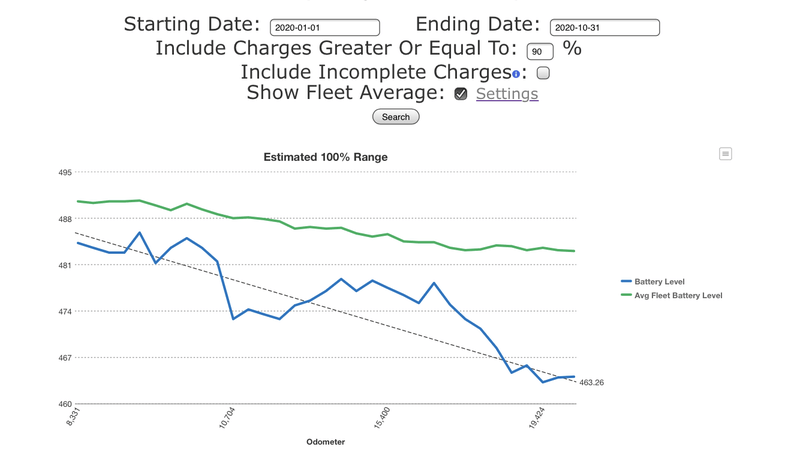Select the 19,424 odometer axis label
The height and width of the screenshot is (450, 800).
(537, 418)
